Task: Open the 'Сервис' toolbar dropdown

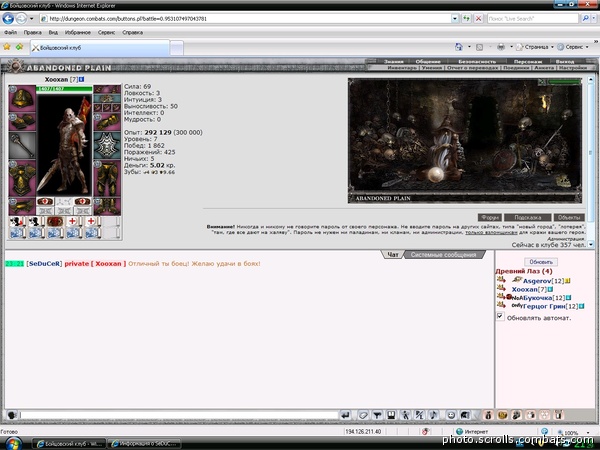Action: pyautogui.click(x=573, y=47)
